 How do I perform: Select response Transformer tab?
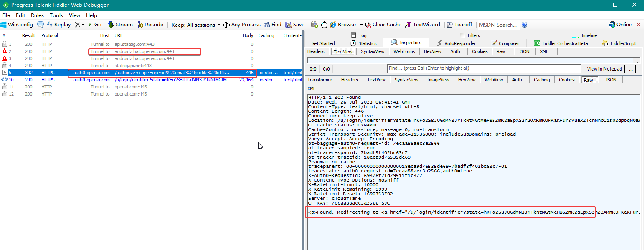coord(320,80)
